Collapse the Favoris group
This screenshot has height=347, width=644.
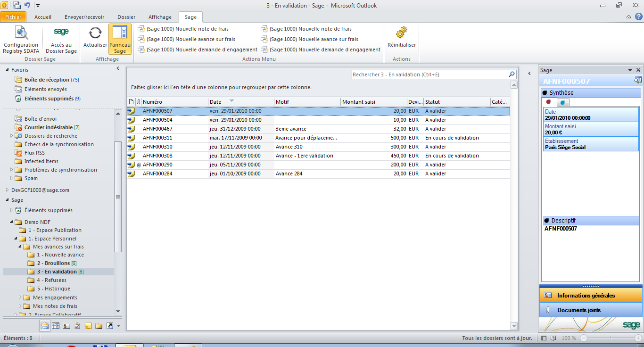click(8, 70)
